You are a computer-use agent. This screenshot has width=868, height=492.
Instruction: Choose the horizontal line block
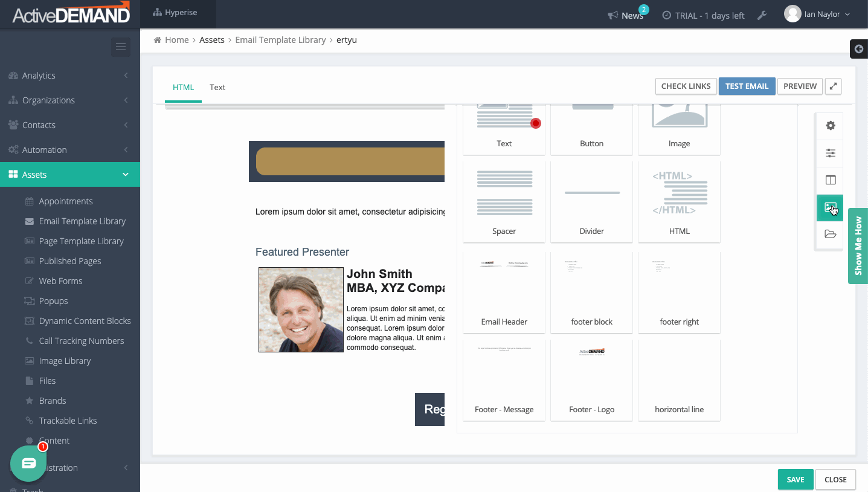(680, 380)
